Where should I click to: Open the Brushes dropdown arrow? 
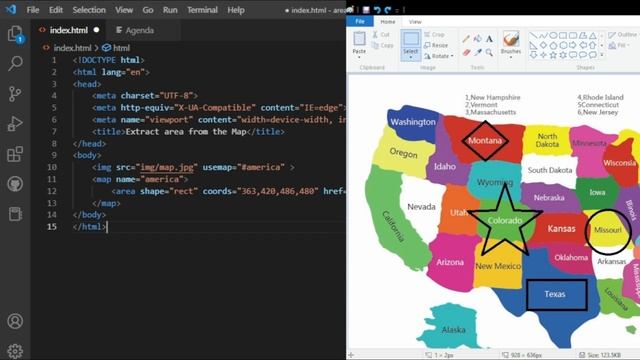tap(511, 57)
